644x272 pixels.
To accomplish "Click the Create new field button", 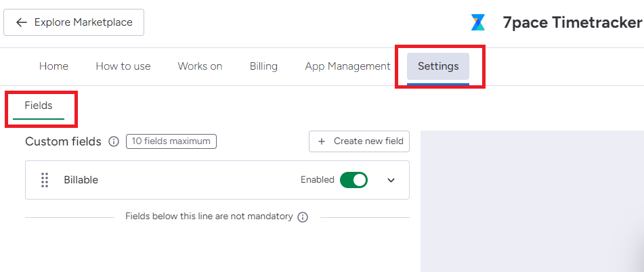I will tap(360, 141).
